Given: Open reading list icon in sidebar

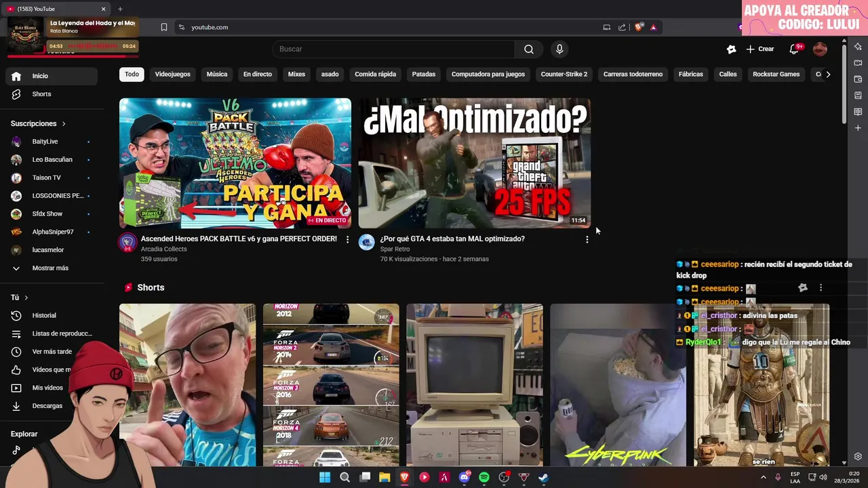Looking at the screenshot, I should tap(858, 112).
